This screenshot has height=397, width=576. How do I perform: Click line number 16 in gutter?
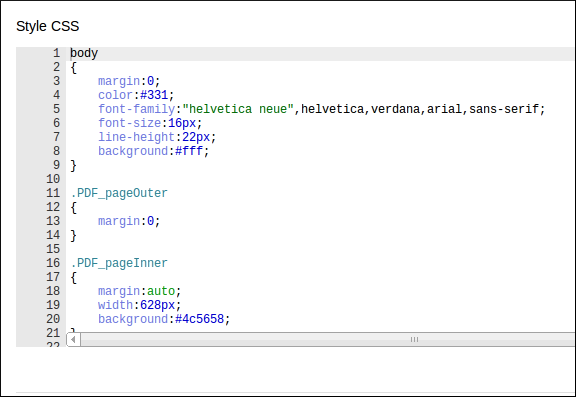[x=53, y=263]
